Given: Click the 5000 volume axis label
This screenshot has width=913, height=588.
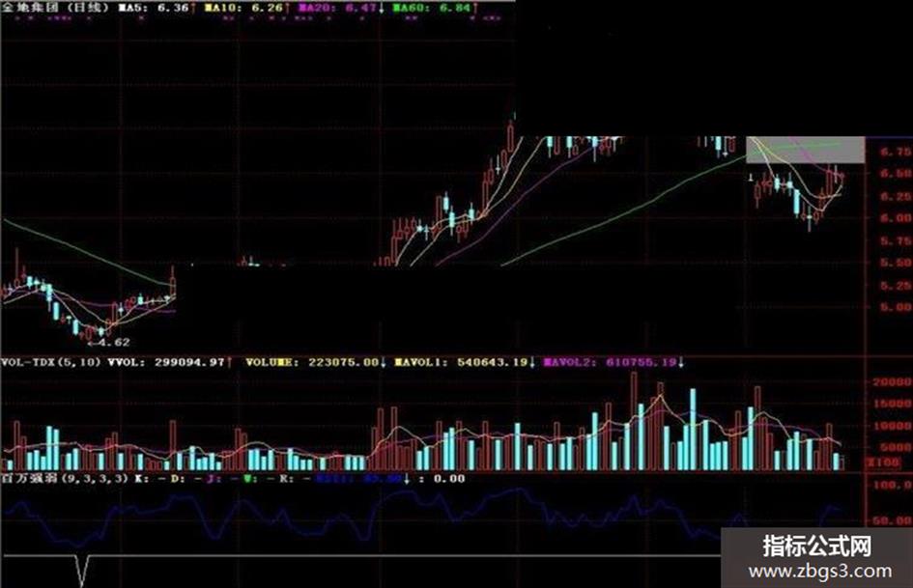Looking at the screenshot, I should point(895,447).
